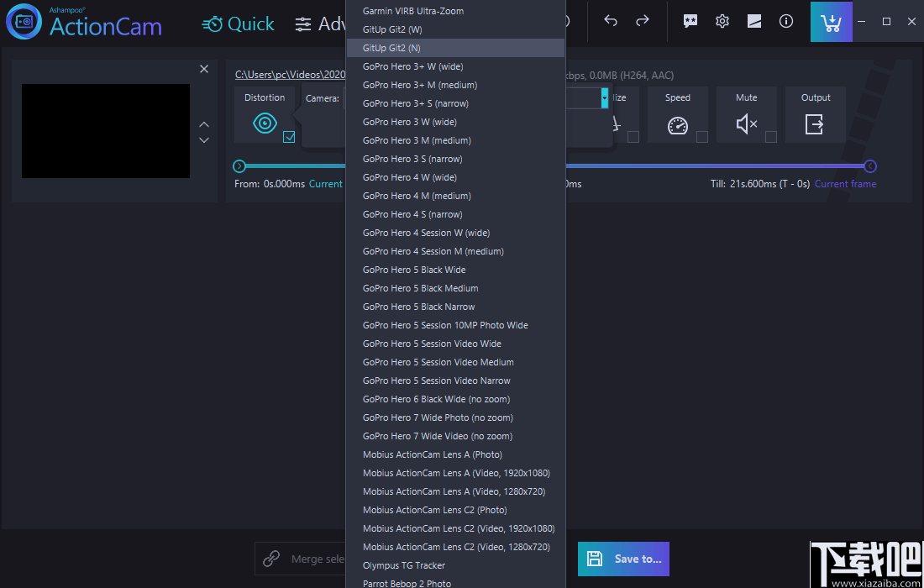The image size is (924, 588).
Task: Uncheck the Distortion checkbox
Action: tap(289, 137)
